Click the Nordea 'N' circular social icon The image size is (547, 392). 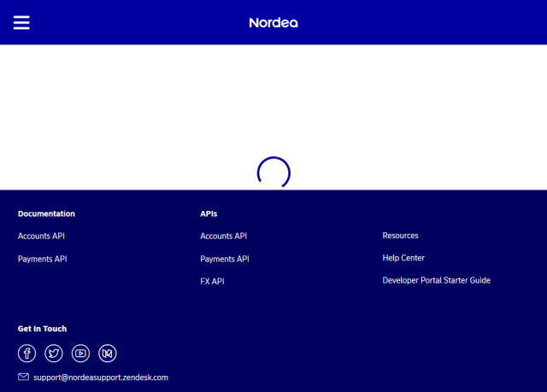(x=108, y=354)
